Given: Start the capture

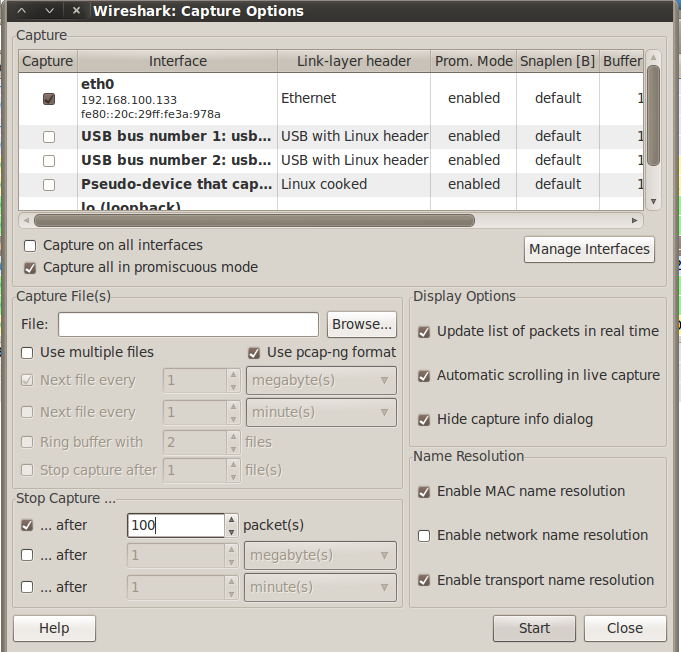Looking at the screenshot, I should (x=534, y=628).
